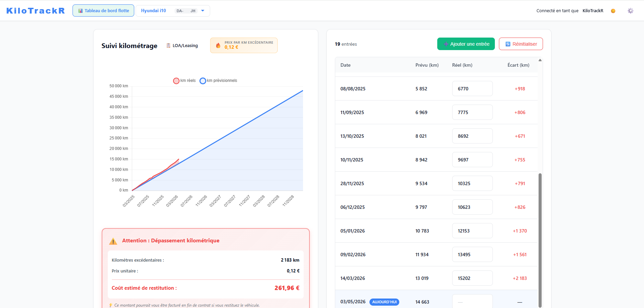Open the settings gear icon

click(x=630, y=11)
